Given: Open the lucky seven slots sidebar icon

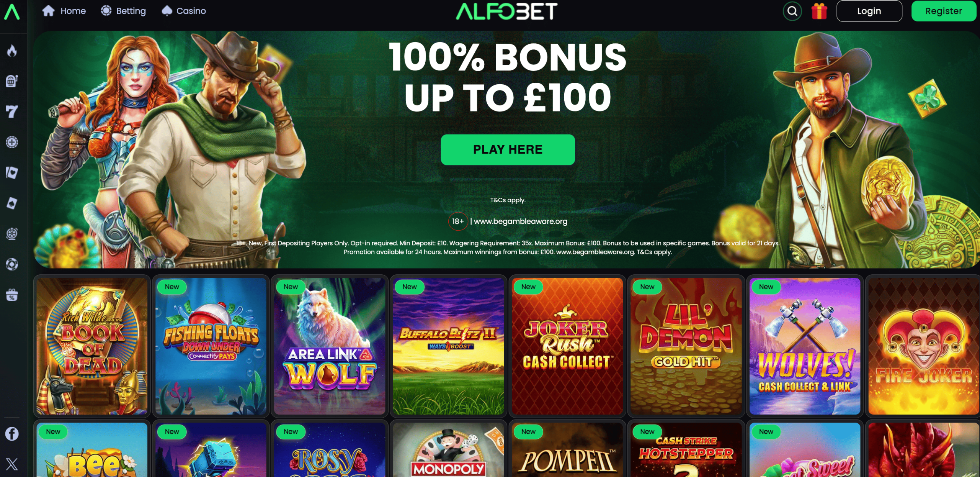Looking at the screenshot, I should click(12, 111).
